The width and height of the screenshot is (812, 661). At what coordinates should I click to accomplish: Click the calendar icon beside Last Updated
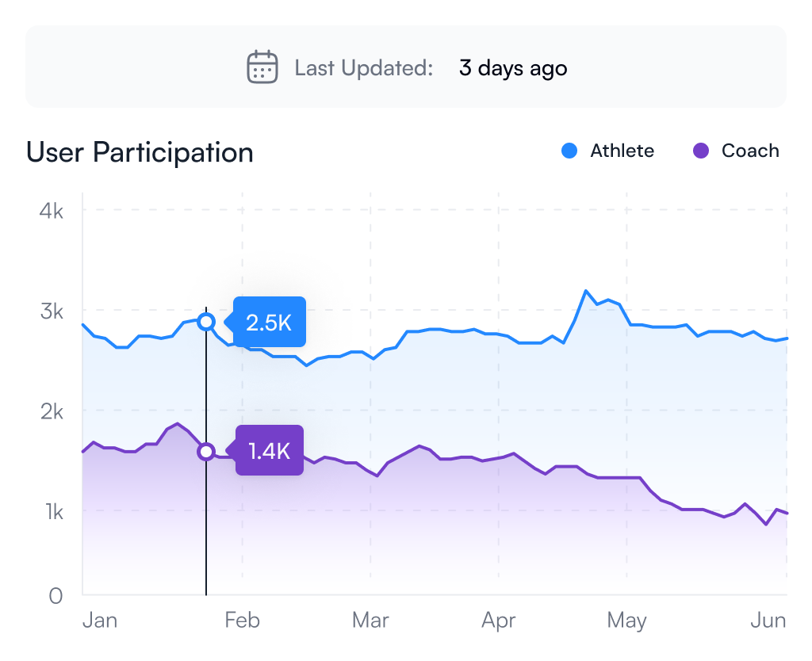coord(262,67)
